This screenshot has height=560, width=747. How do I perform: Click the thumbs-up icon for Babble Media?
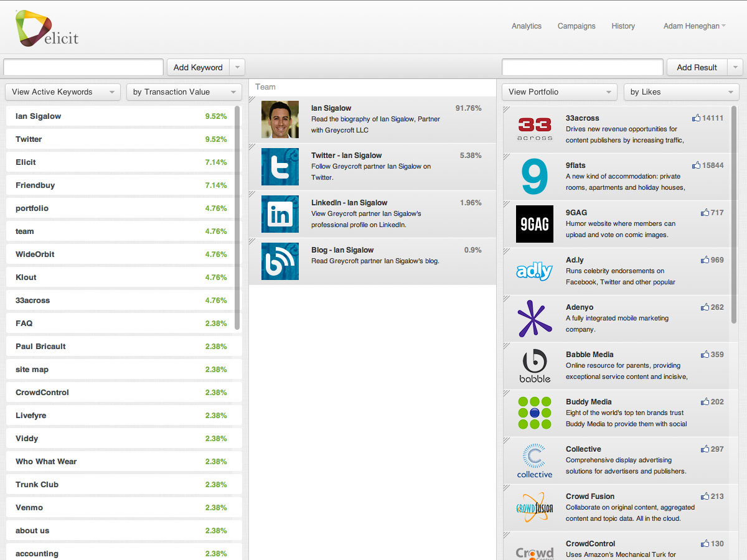[705, 354]
